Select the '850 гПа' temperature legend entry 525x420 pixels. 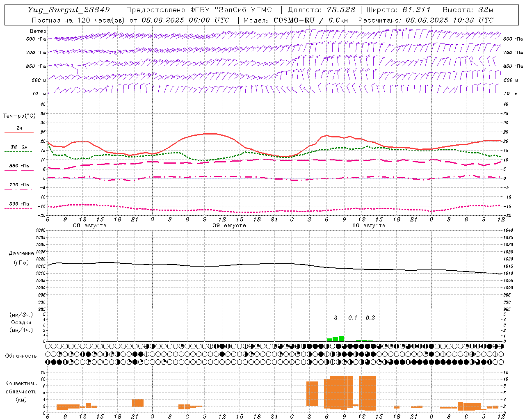click(x=19, y=166)
